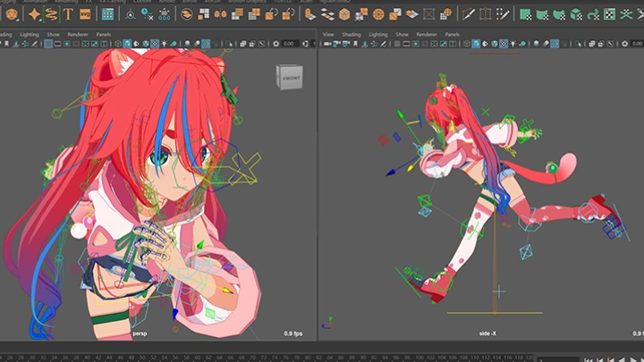Click gamma icon in persp panel toolbar
Screen dimensions: 644x362
click(305, 44)
